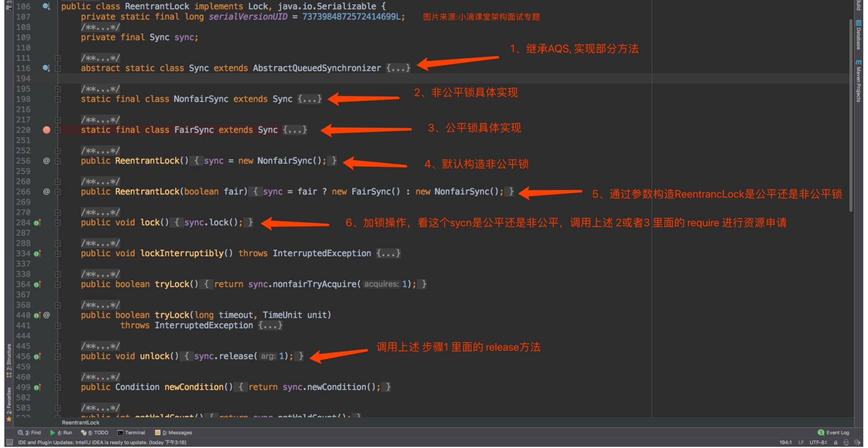Toggle the read-only lock icon in the status bar

click(x=836, y=442)
